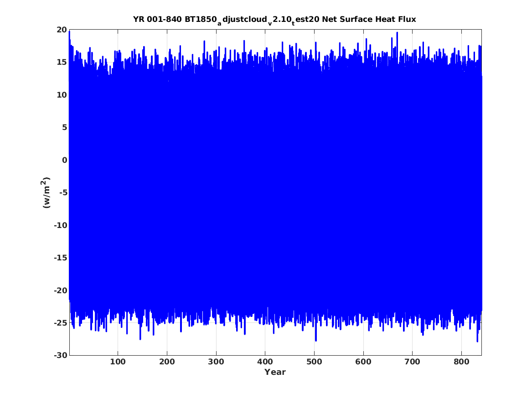The height and width of the screenshot is (399, 532).
Task: Click the y-axis tick label '-10'
Action: [61, 225]
